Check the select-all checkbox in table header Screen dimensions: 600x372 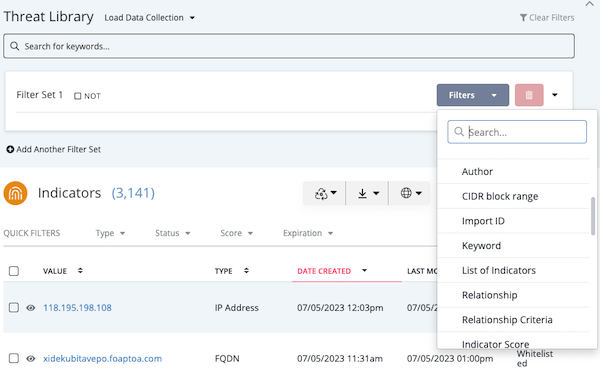(14, 271)
